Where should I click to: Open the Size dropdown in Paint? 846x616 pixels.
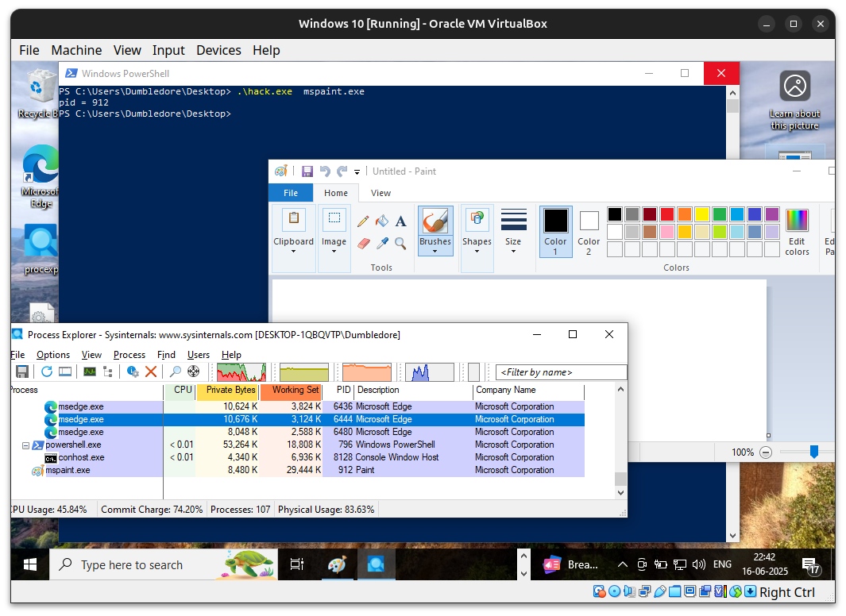pos(513,233)
